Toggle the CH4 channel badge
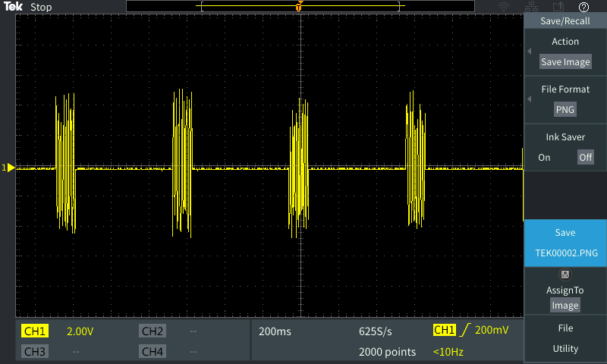This screenshot has height=364, width=607. pos(153,351)
